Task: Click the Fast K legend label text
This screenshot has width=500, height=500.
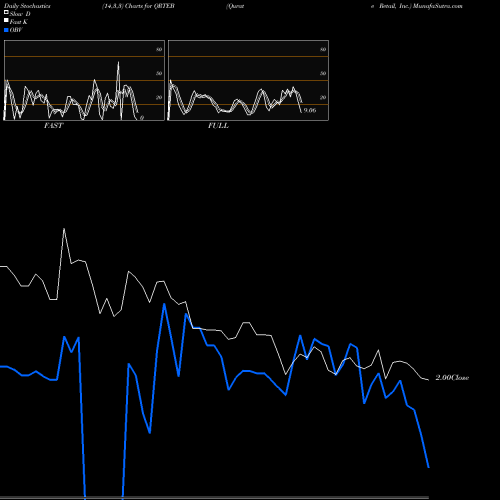Action: click(19, 22)
